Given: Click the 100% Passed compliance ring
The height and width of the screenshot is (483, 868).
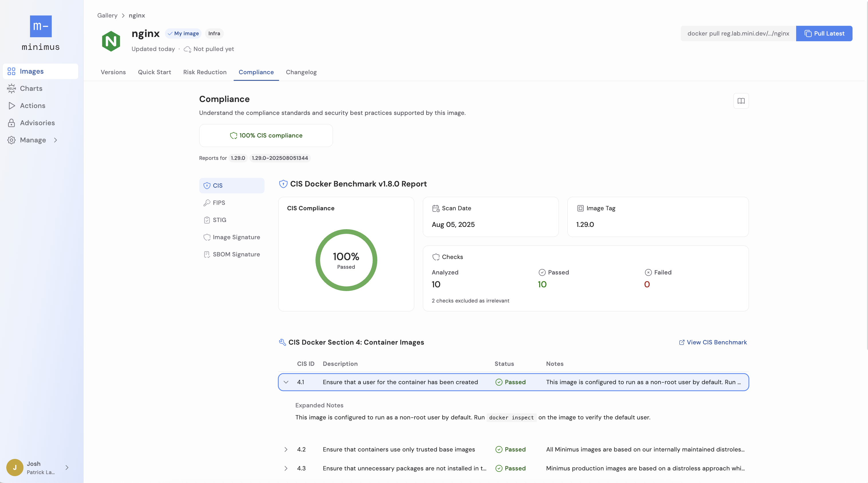Looking at the screenshot, I should 346,260.
